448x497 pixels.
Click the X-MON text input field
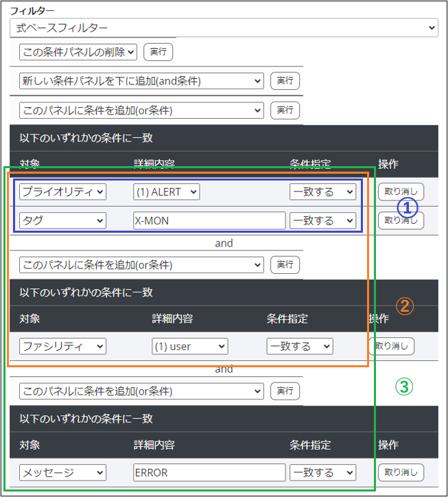coord(209,220)
